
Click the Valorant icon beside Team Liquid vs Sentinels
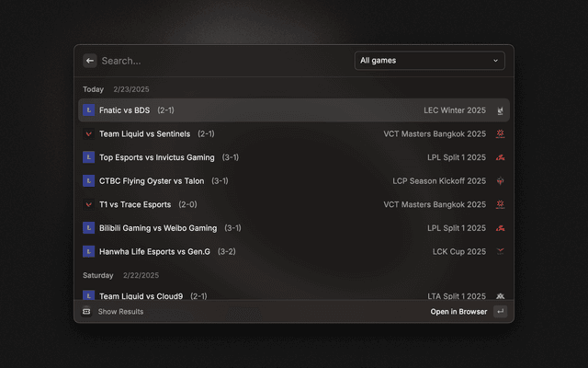[x=89, y=134]
